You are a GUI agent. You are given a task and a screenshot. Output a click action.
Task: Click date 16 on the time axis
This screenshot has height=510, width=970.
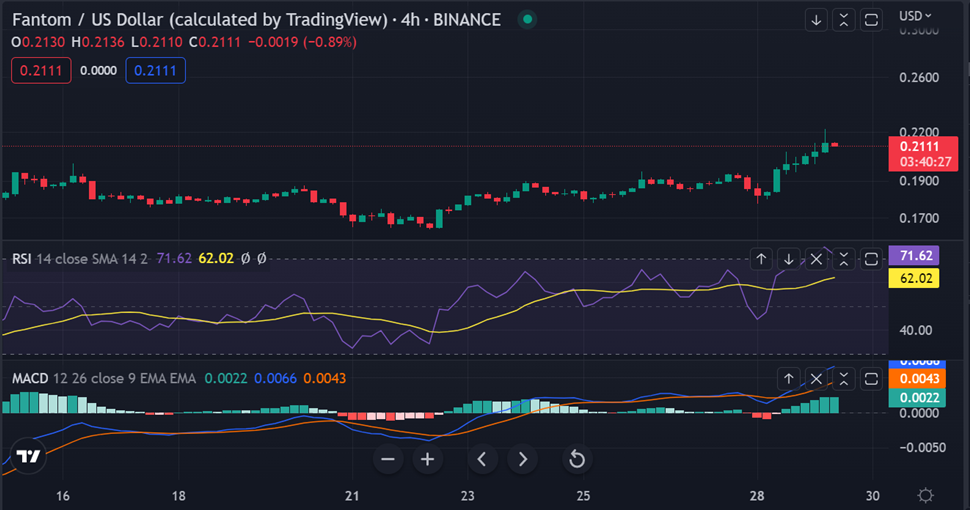(62, 496)
